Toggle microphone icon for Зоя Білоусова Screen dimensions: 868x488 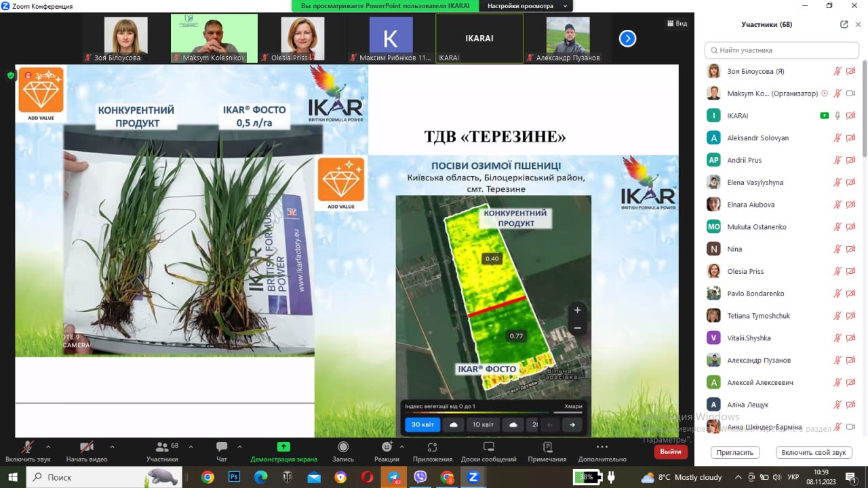pos(837,71)
